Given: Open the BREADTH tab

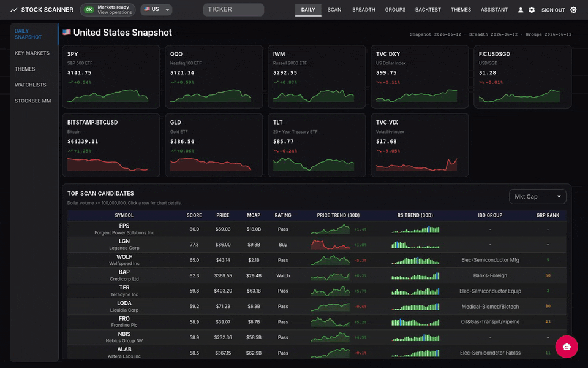Looking at the screenshot, I should pyautogui.click(x=363, y=10).
